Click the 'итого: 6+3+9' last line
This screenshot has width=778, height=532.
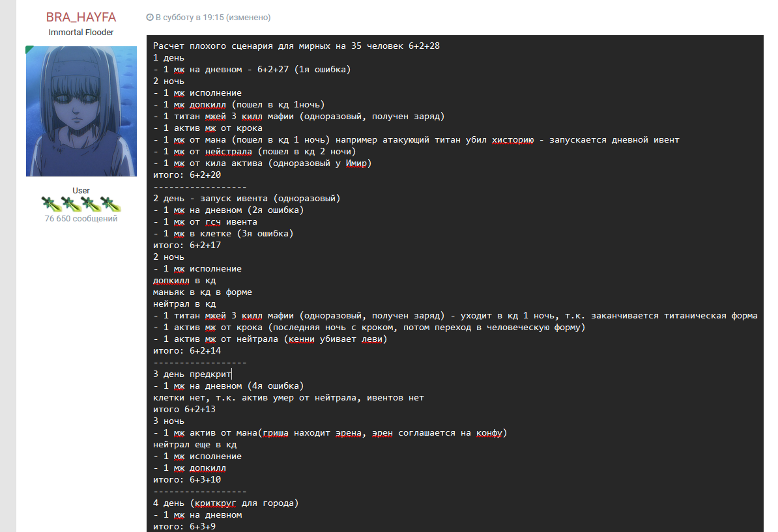[184, 526]
